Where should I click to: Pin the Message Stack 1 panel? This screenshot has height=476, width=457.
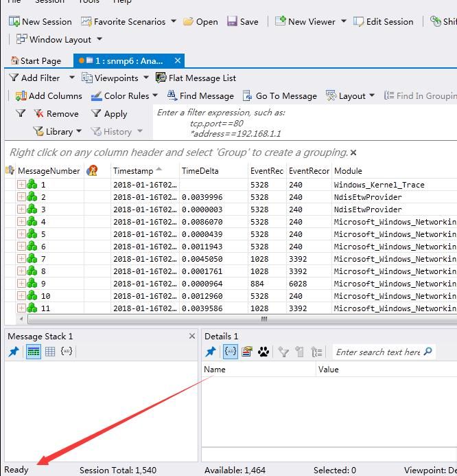14,352
